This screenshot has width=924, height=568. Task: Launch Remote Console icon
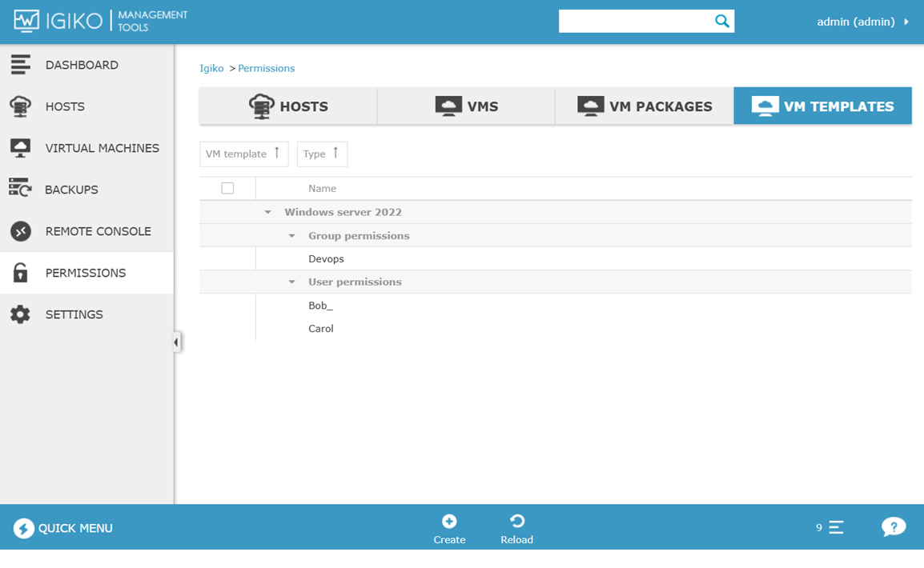[21, 231]
